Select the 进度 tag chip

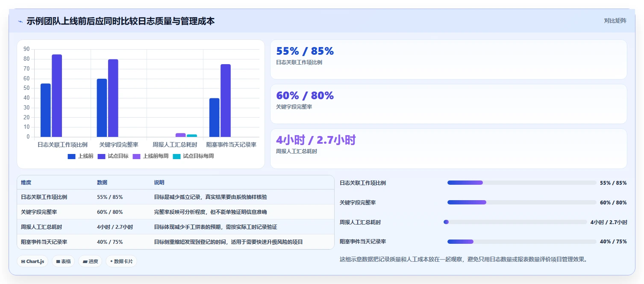[x=90, y=261]
